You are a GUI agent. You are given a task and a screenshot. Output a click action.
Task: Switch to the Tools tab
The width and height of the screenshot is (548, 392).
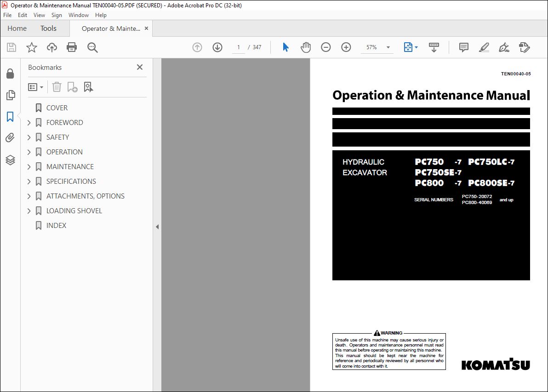pyautogui.click(x=48, y=28)
